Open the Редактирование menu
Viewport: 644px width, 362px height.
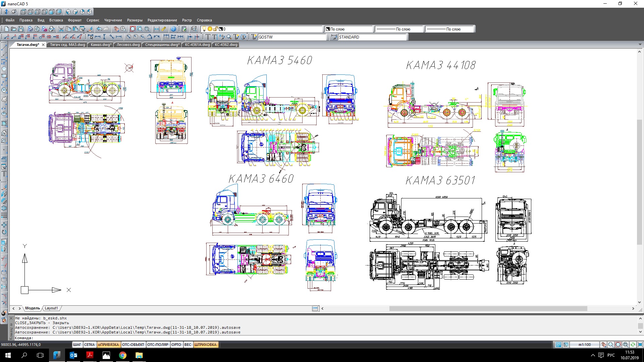(162, 20)
